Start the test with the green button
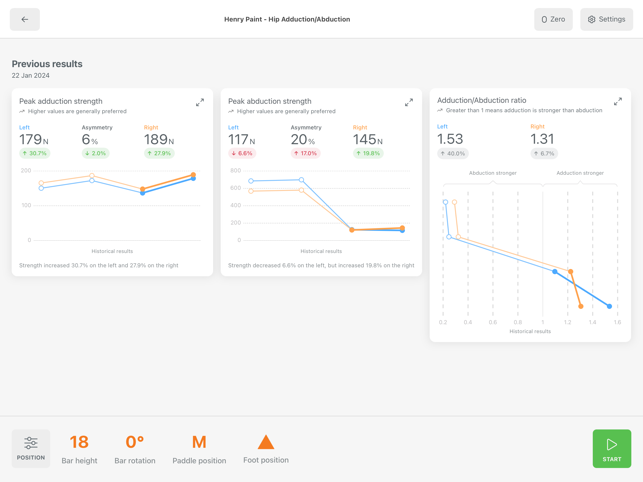 [611, 448]
